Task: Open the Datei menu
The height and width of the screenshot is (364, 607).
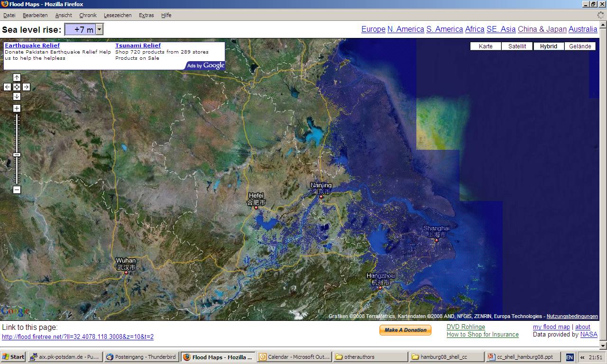Action: click(9, 15)
